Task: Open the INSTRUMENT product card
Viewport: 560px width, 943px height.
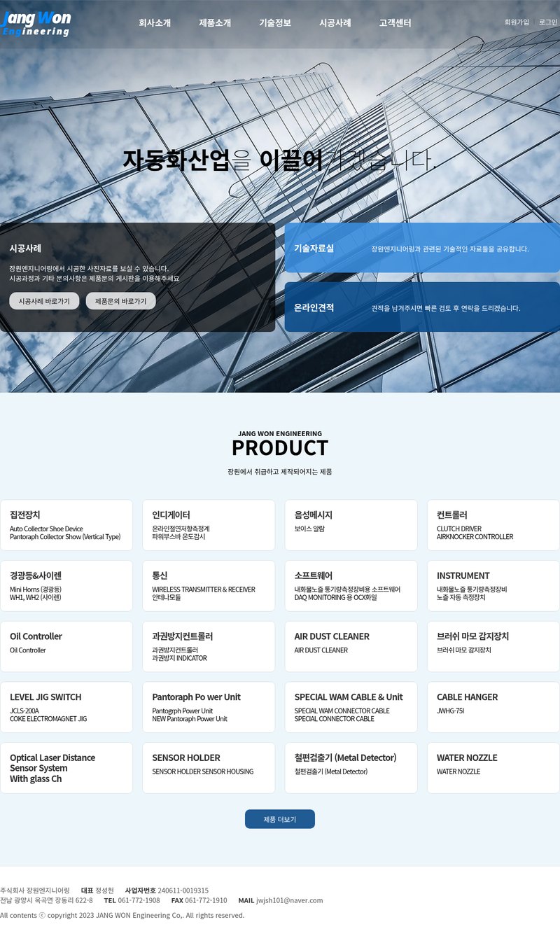Action: [493, 586]
